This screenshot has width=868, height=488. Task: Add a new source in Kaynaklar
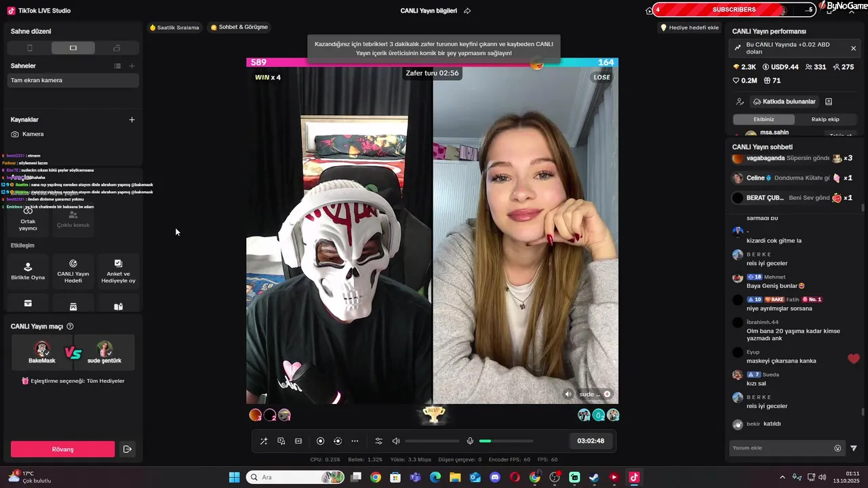pyautogui.click(x=132, y=119)
